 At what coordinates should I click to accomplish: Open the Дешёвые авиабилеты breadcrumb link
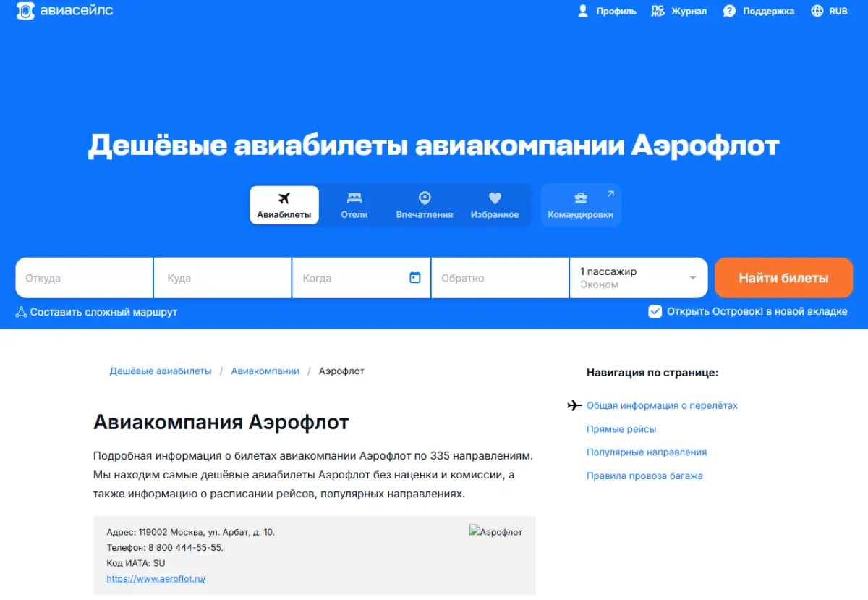tap(161, 371)
